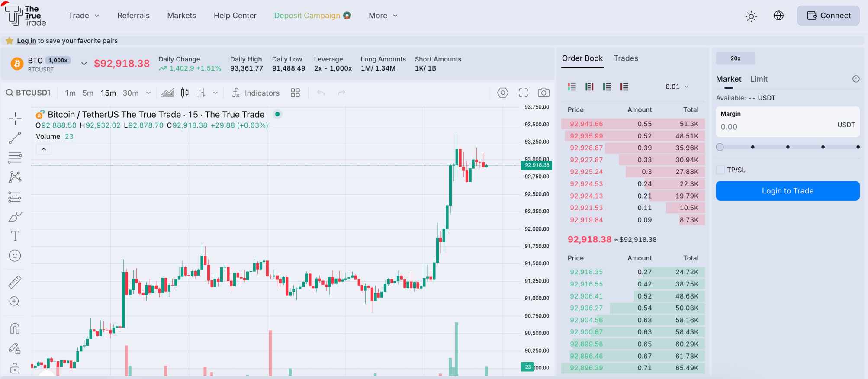Toggle light theme sun icon
This screenshot has height=379, width=868.
click(751, 16)
